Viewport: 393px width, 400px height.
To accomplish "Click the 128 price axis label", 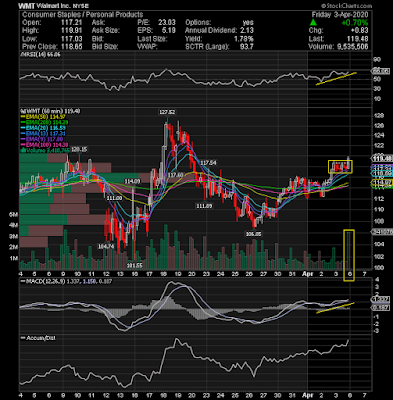I will 379,116.
